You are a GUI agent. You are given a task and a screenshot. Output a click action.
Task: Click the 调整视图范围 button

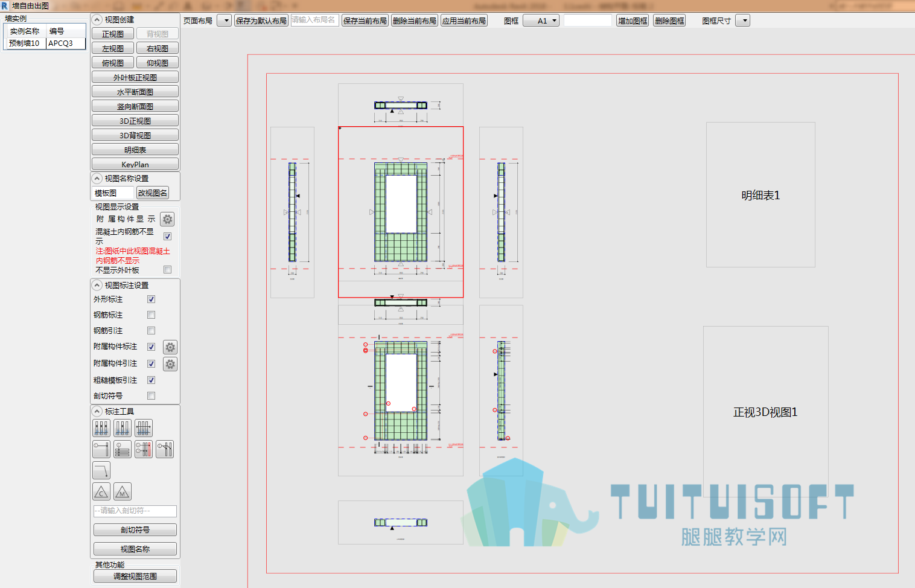click(135, 577)
